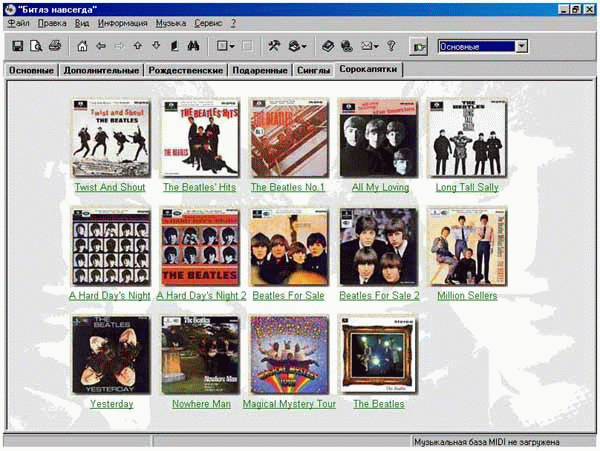
Task: Click the Основные combo box field
Action: pyautogui.click(x=477, y=46)
